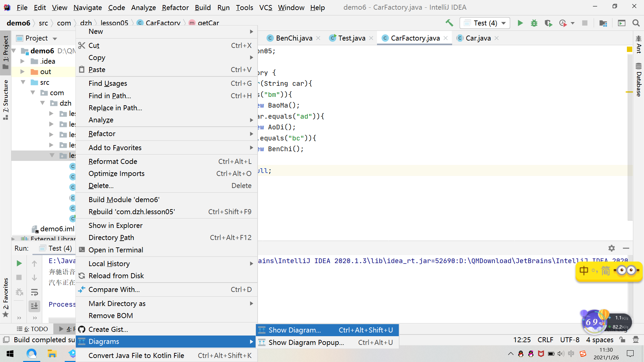Open the Run panel settings gear

tap(611, 248)
